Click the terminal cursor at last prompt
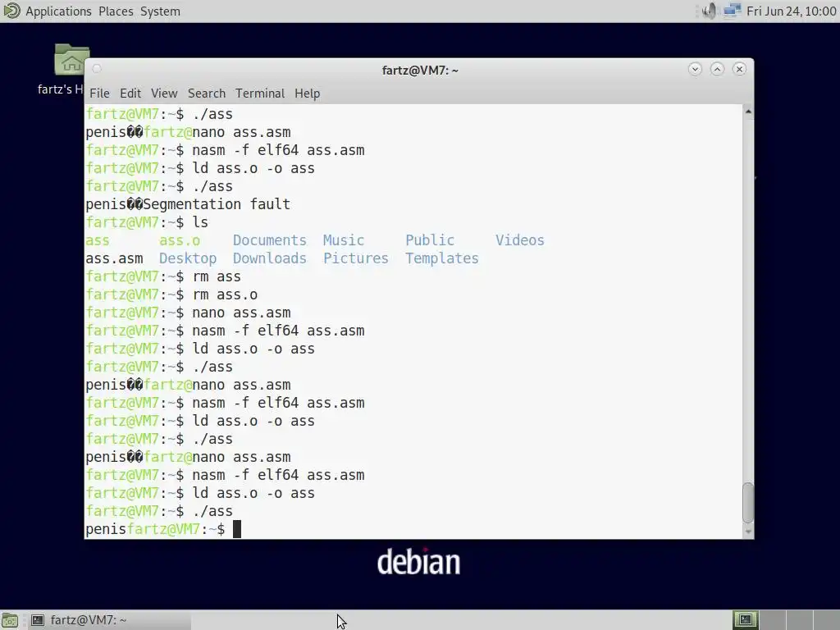 click(x=237, y=529)
